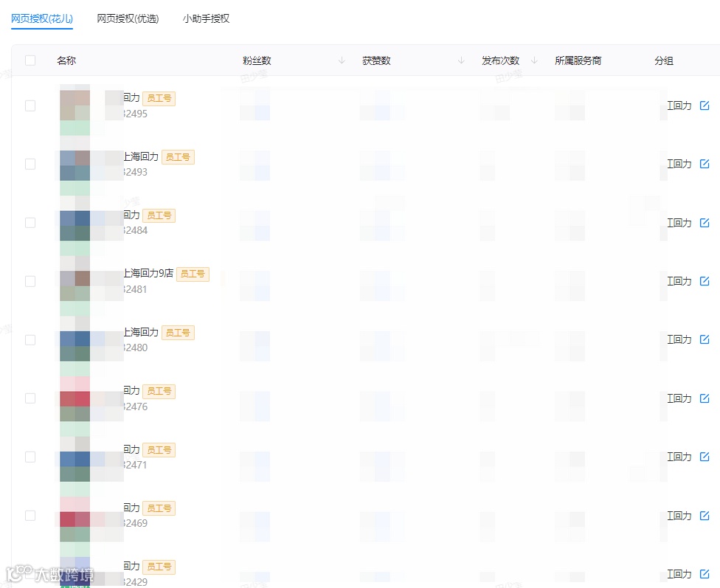Click 员工号 tag in row 2480
The image size is (720, 588).
click(178, 333)
